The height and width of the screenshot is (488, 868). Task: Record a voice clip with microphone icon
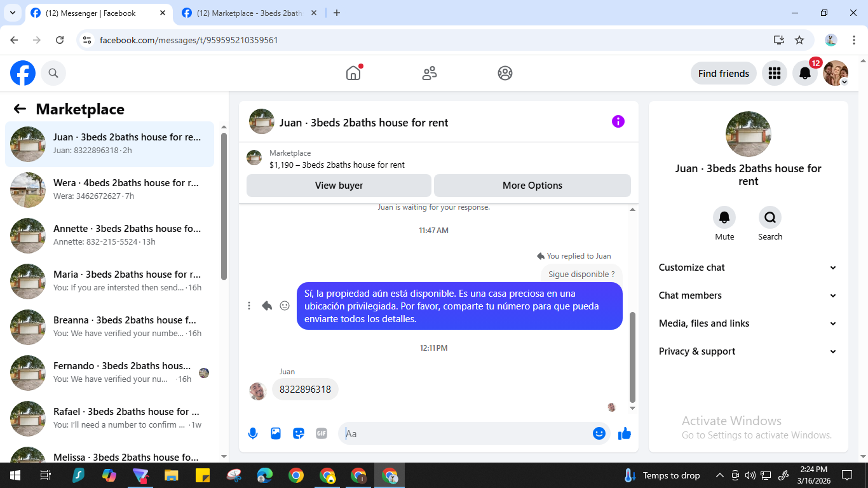(x=253, y=433)
